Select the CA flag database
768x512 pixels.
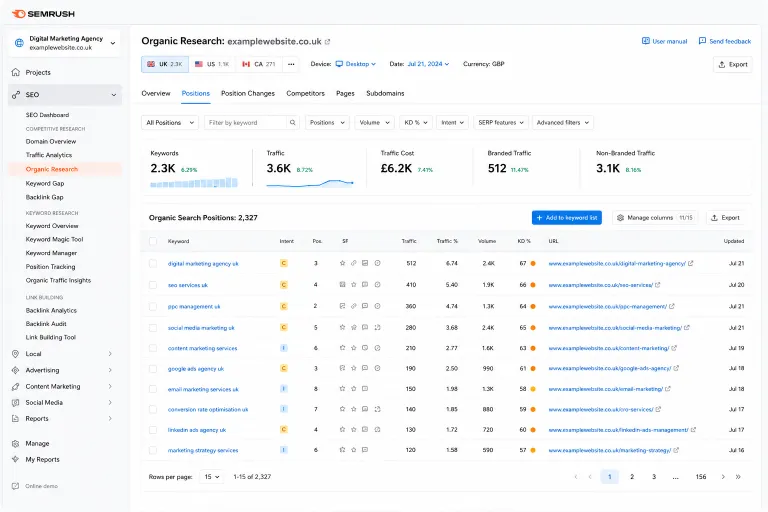[259, 64]
